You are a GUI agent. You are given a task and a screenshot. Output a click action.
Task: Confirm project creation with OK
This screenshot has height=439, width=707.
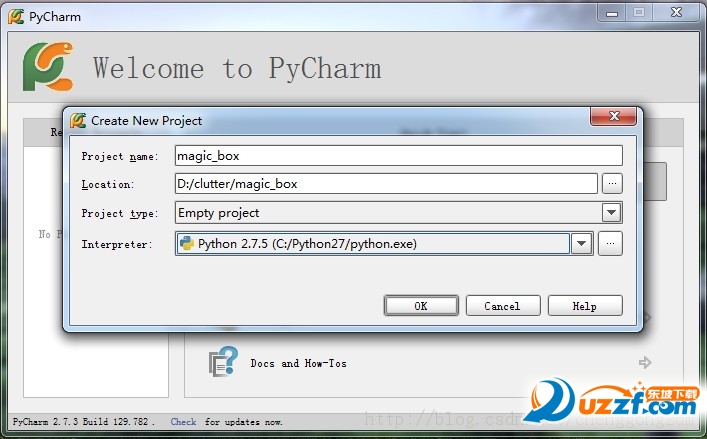[421, 306]
